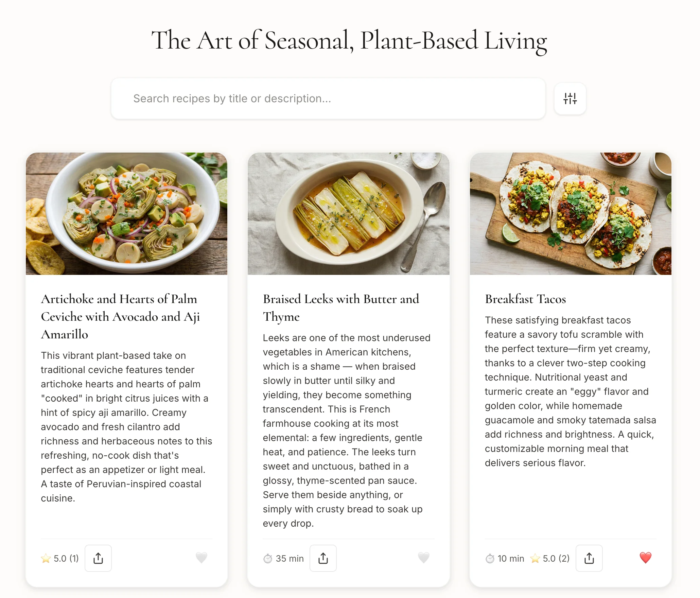Favorite the Artichoke Ceviche recipe
700x598 pixels.
pos(202,558)
